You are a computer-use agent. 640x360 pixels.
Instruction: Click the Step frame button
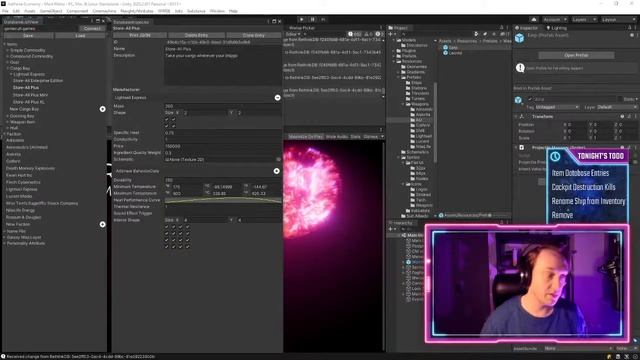[323, 19]
